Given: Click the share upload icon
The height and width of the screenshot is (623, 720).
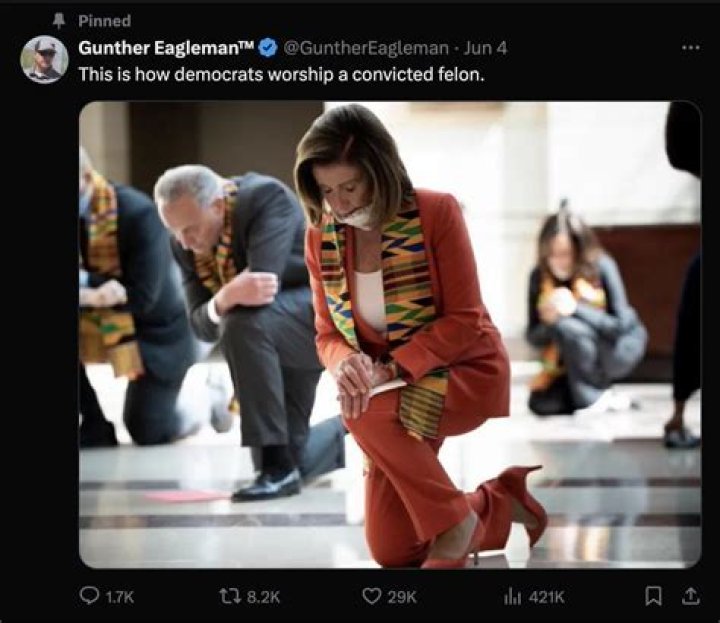Looking at the screenshot, I should tap(689, 596).
